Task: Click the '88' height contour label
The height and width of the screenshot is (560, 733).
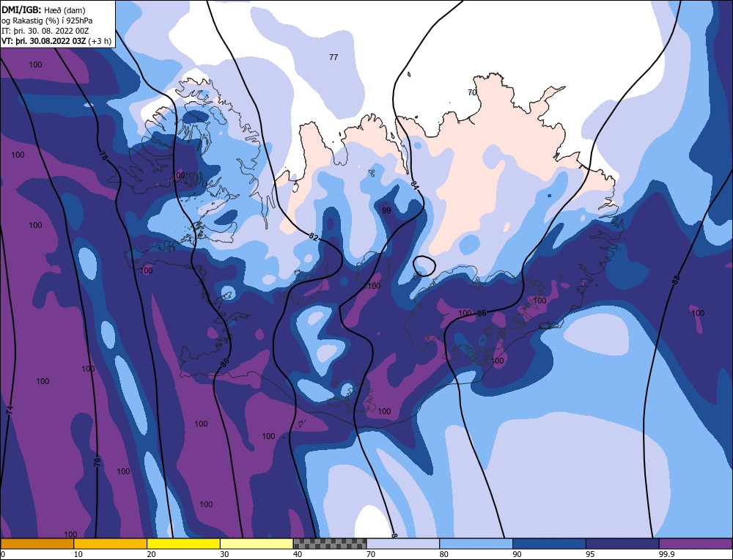Action: point(675,280)
